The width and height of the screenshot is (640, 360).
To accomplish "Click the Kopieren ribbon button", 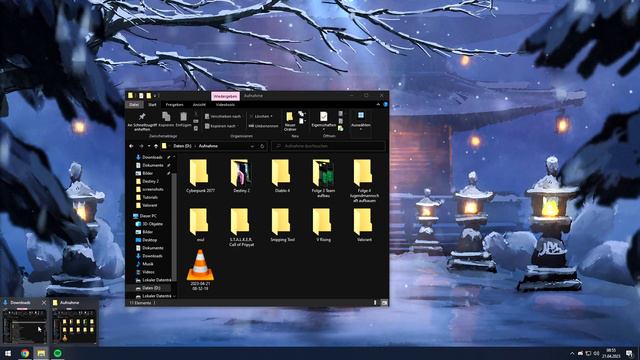I will (x=166, y=120).
